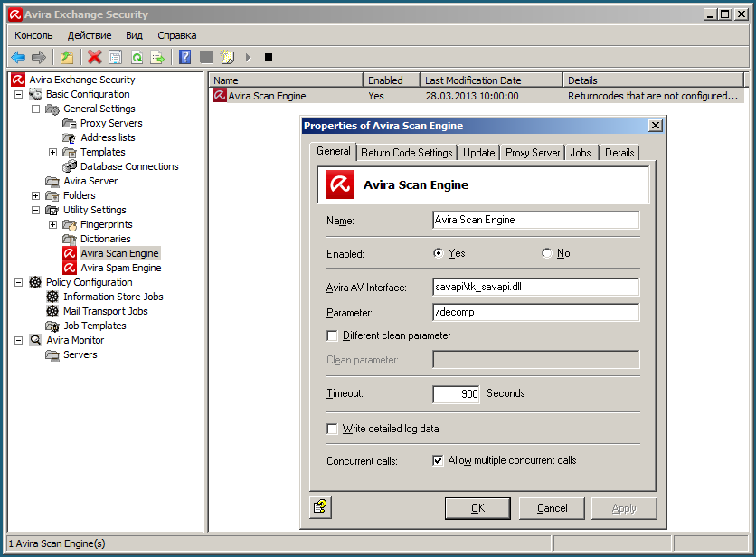Image resolution: width=756 pixels, height=557 pixels.
Task: Click the Up one level folder icon
Action: [x=67, y=57]
